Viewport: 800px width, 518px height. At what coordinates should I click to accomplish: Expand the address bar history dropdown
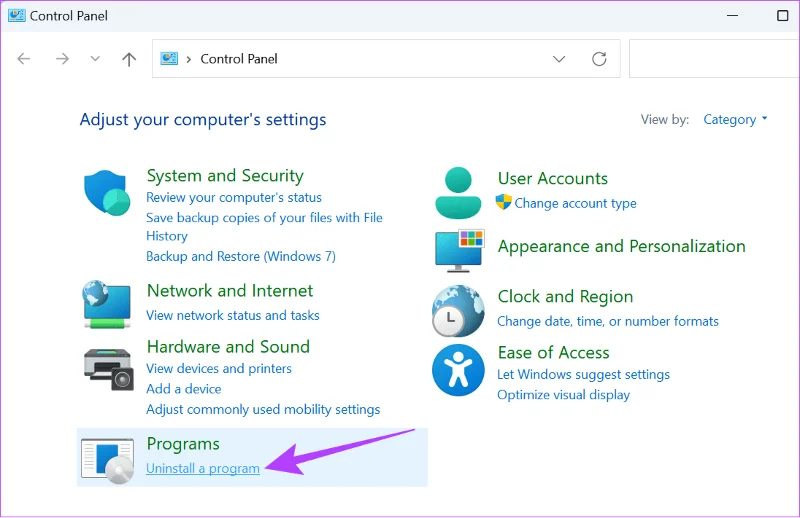pyautogui.click(x=559, y=59)
